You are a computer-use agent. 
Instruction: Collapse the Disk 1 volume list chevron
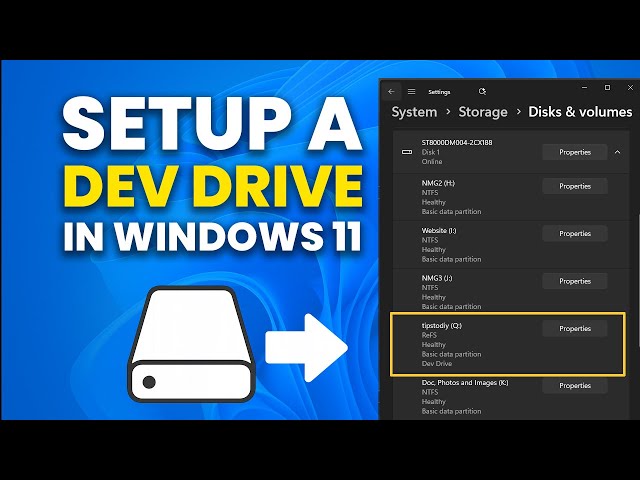(617, 152)
